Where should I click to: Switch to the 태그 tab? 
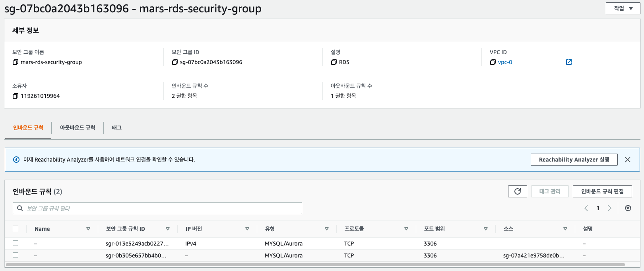(116, 128)
